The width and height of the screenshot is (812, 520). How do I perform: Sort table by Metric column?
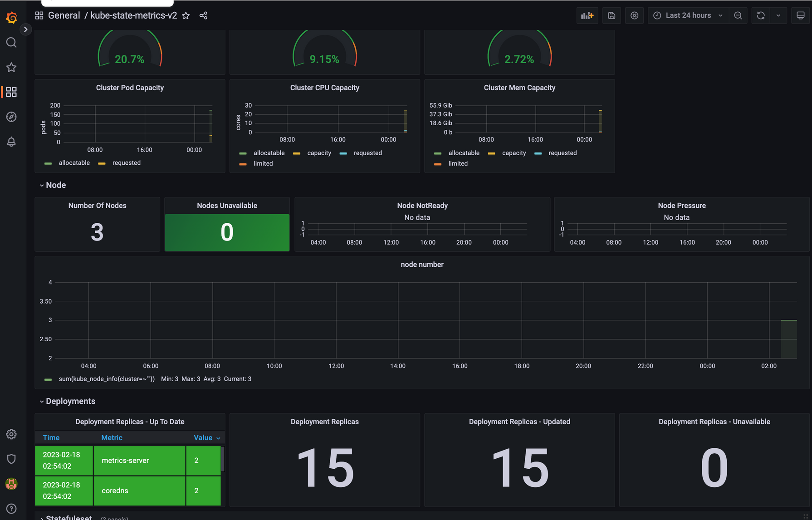tap(112, 437)
